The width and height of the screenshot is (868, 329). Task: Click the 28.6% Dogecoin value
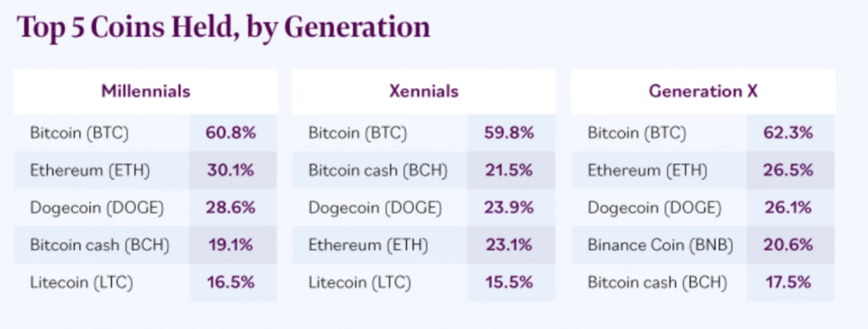coord(231,208)
